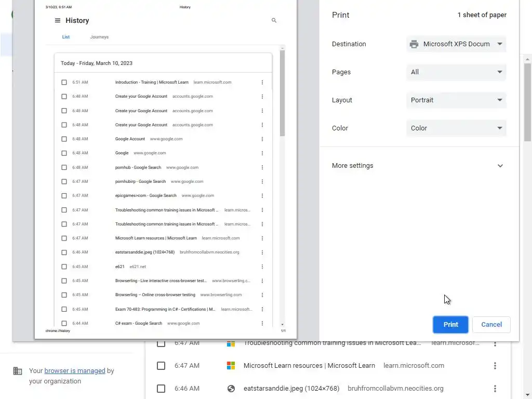The height and width of the screenshot is (399, 532).
Task: Open three-dot menu for preview eatstarsanddie.jpeg entry
Action: (x=262, y=252)
